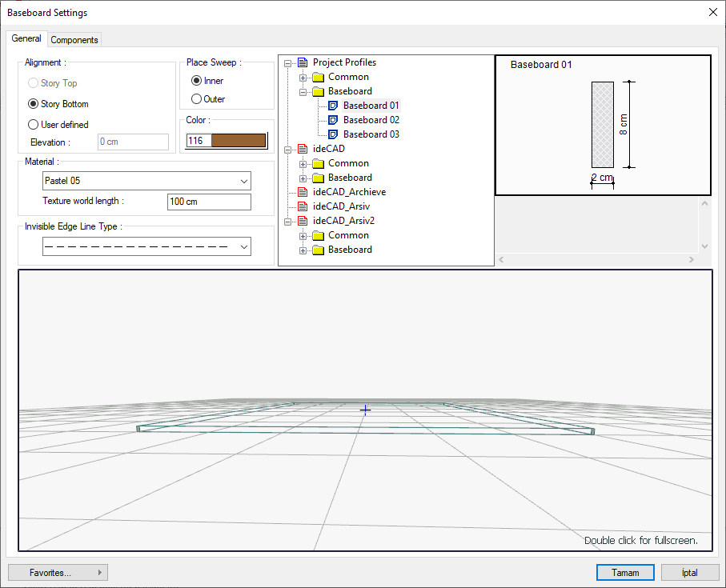Screen dimensions: 726x588
Task: Click the ideCAD_Archieve library icon
Action: coord(303,192)
